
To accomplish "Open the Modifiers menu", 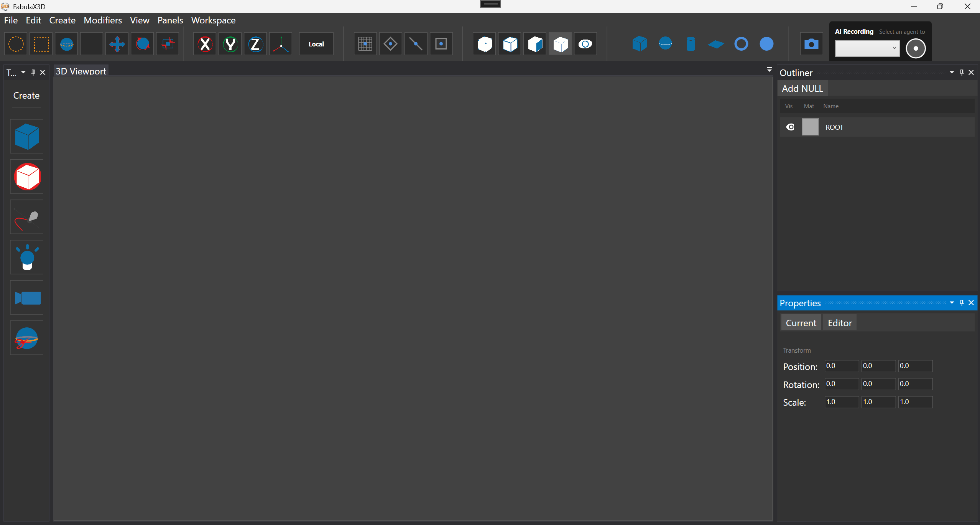I will pyautogui.click(x=102, y=20).
